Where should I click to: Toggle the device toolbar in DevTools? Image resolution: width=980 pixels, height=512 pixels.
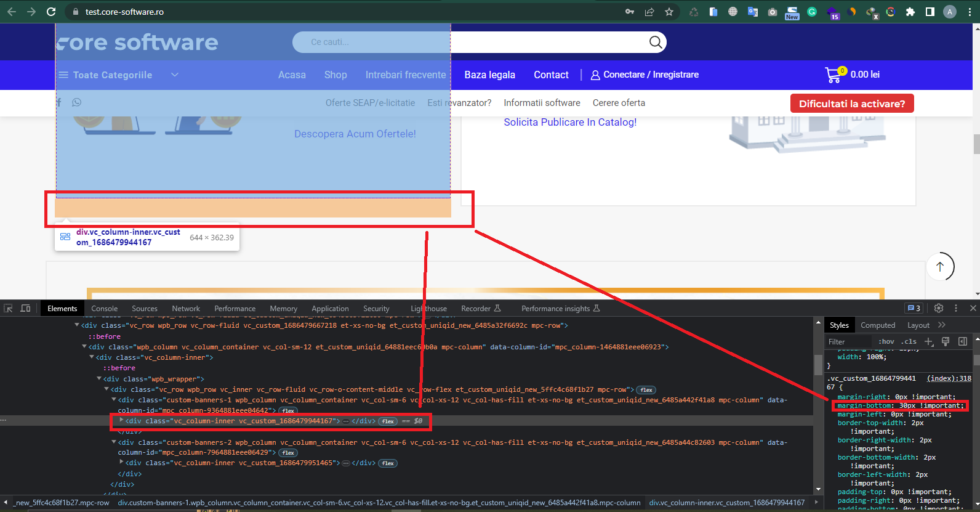tap(25, 308)
